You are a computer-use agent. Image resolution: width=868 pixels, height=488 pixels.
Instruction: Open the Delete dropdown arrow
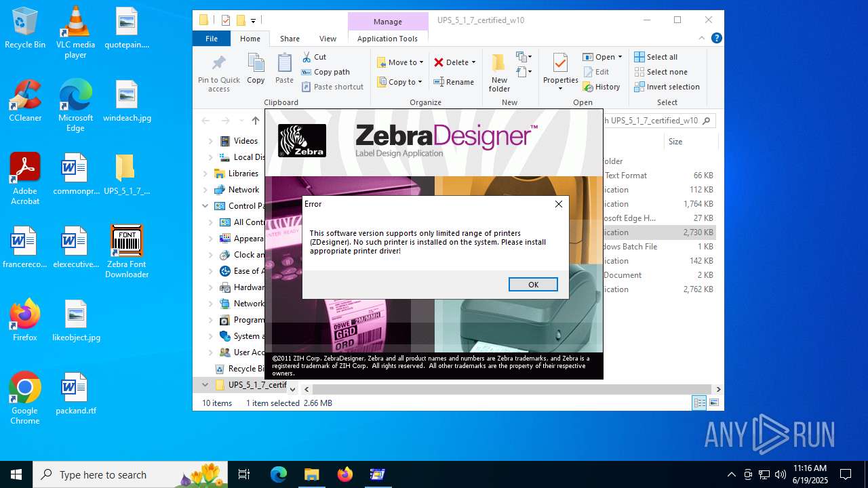[x=473, y=62]
